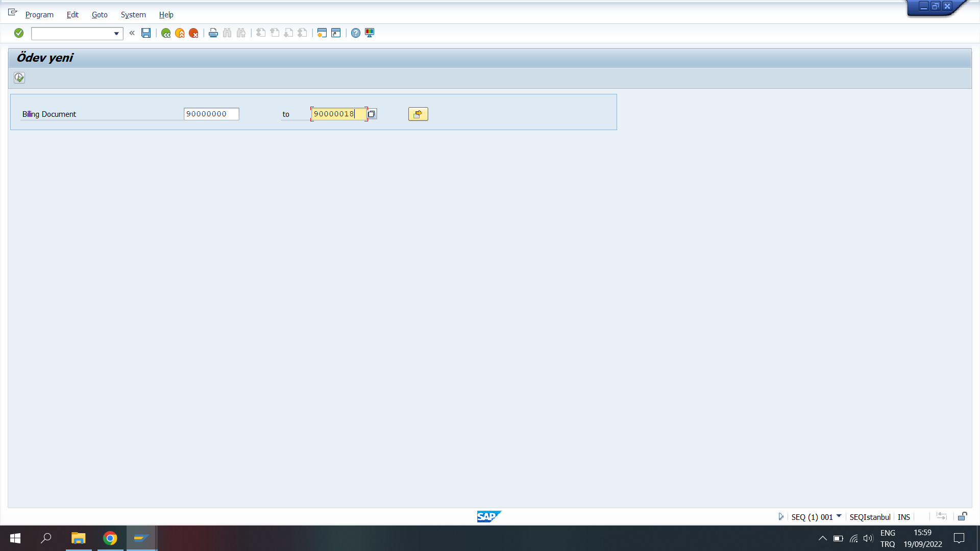Click the Customize Local Layout monitor icon
This screenshot has height=551, width=980.
(x=370, y=33)
